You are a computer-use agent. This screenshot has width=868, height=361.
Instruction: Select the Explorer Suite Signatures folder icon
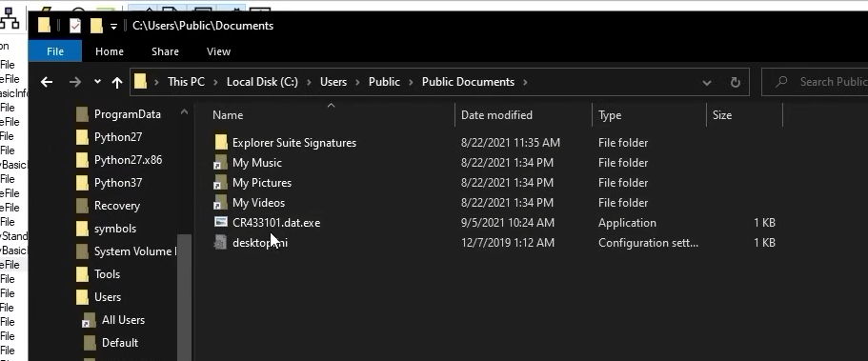(221, 142)
